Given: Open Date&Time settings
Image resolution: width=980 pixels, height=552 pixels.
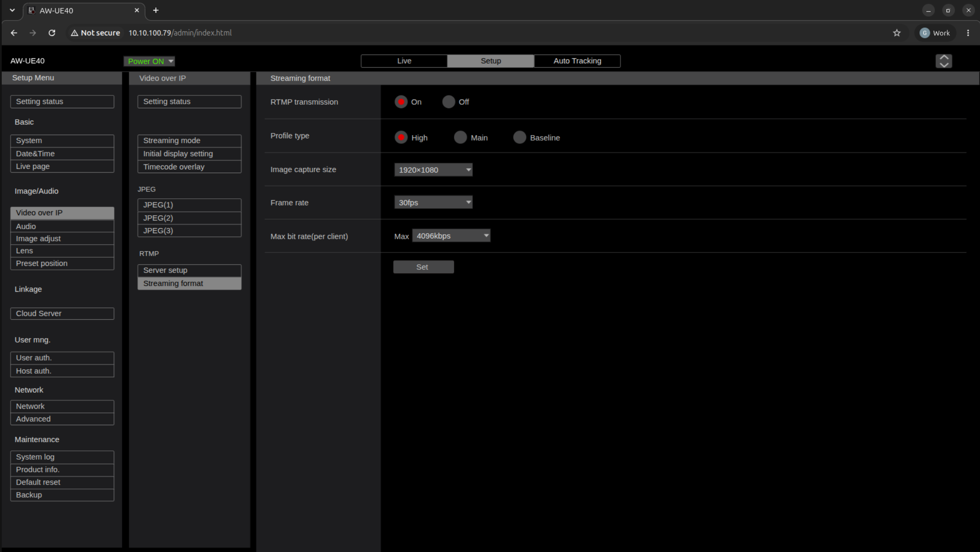Looking at the screenshot, I should pyautogui.click(x=62, y=154).
